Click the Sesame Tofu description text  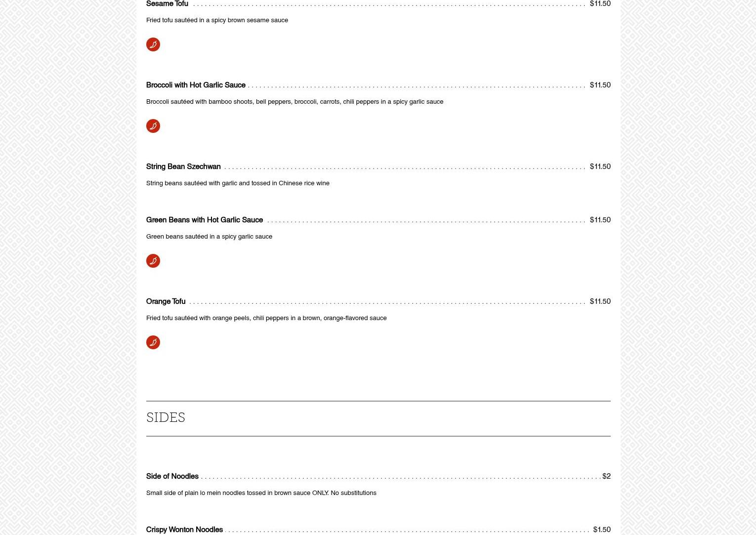pos(217,20)
